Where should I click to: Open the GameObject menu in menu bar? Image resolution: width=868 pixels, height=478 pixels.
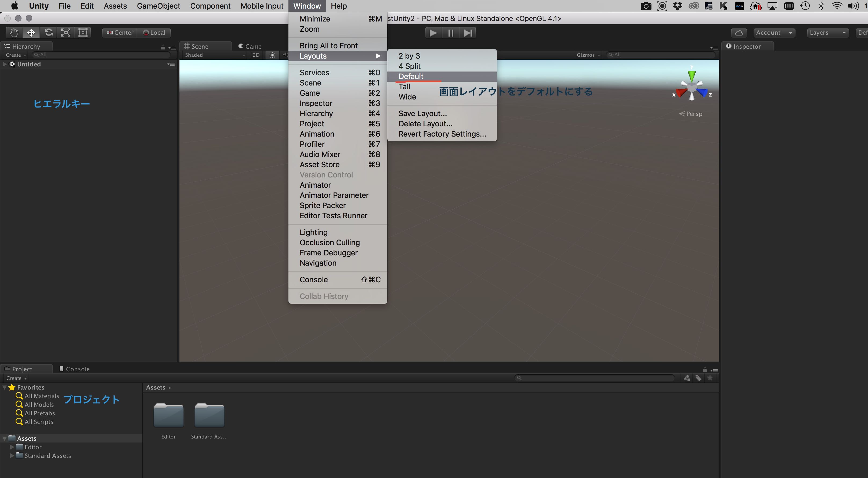(x=158, y=6)
